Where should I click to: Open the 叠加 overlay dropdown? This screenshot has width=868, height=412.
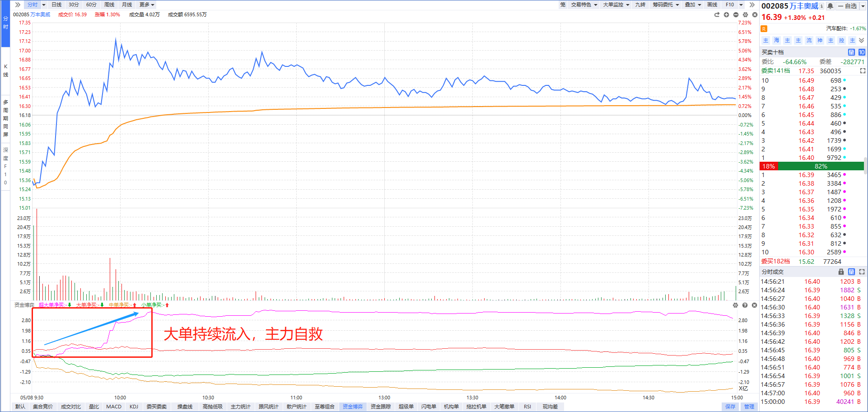693,5
